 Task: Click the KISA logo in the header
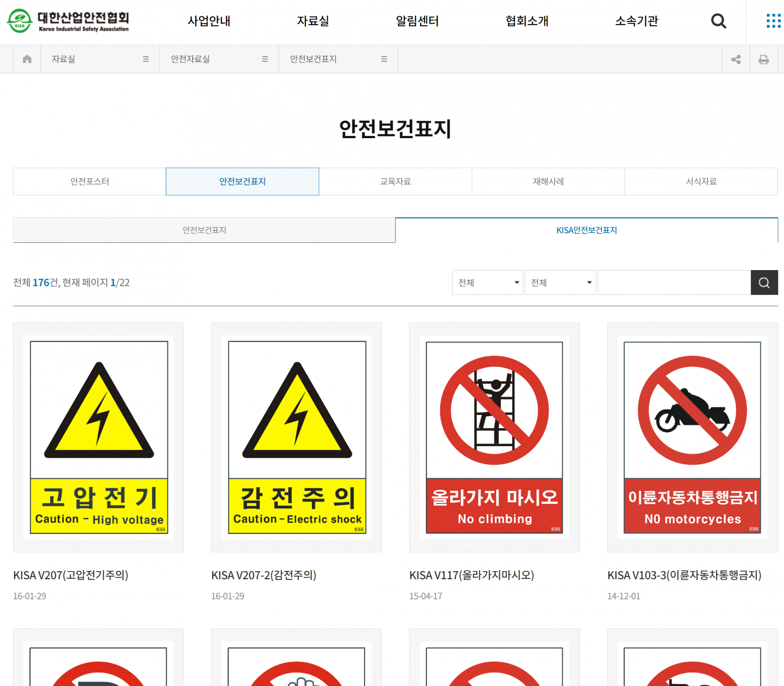(x=68, y=20)
